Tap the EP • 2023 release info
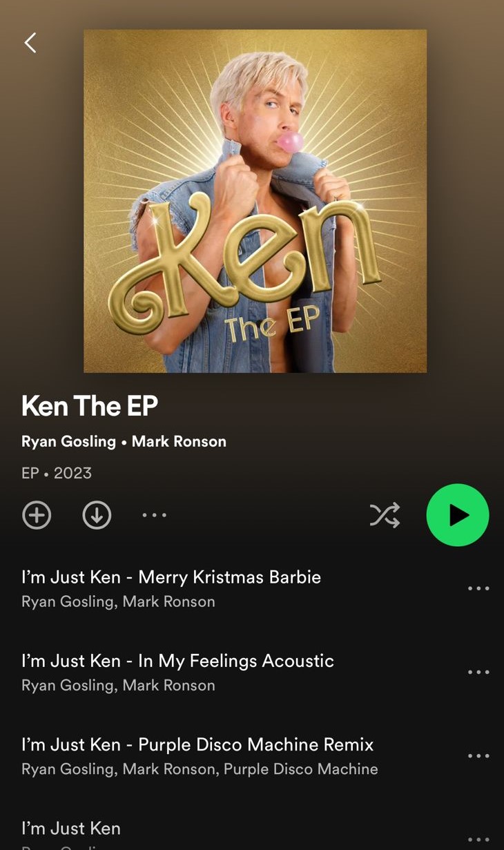The width and height of the screenshot is (504, 850). [57, 473]
